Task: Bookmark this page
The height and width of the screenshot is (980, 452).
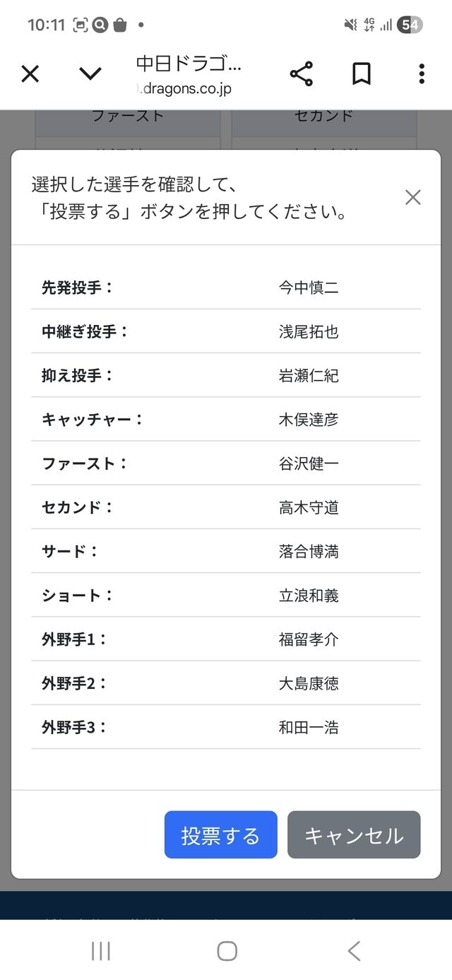Action: (x=362, y=73)
